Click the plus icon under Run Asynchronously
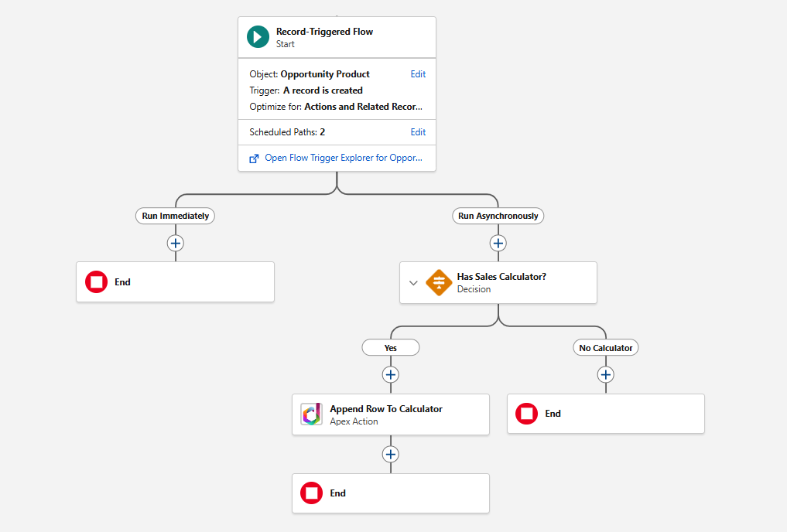The height and width of the screenshot is (532, 787). [498, 243]
